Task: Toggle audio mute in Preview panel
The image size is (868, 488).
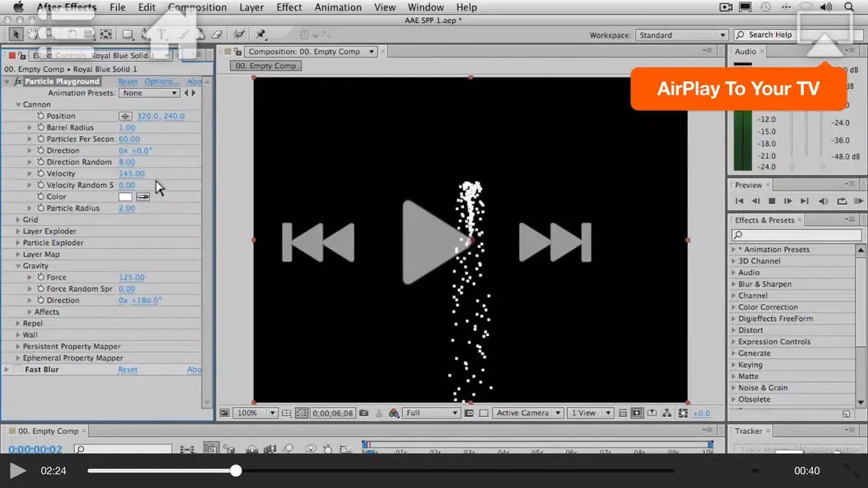Action: 823,202
